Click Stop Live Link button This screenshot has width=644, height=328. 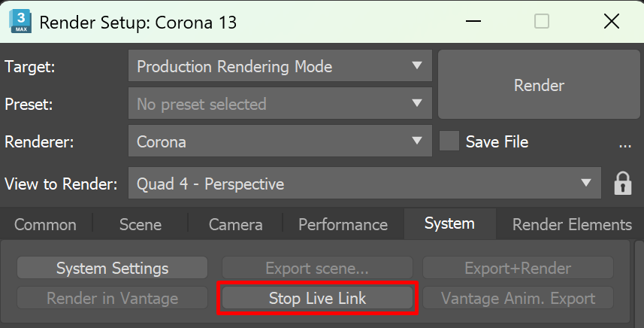click(317, 298)
